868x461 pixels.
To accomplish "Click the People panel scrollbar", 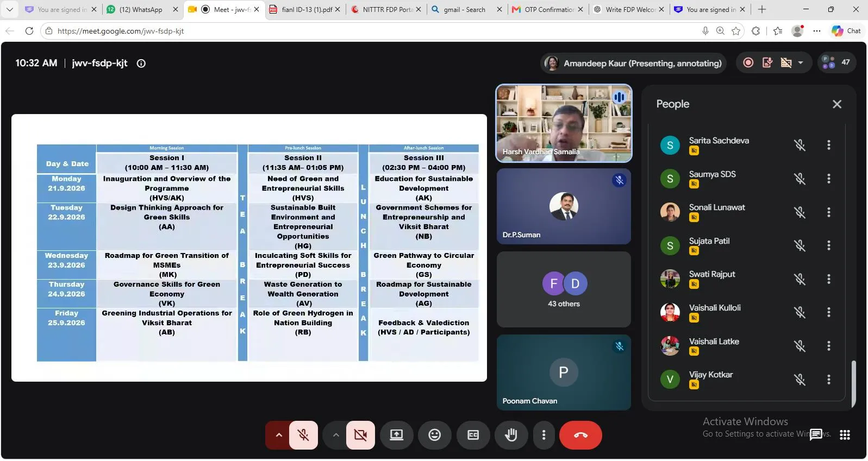I will (853, 383).
